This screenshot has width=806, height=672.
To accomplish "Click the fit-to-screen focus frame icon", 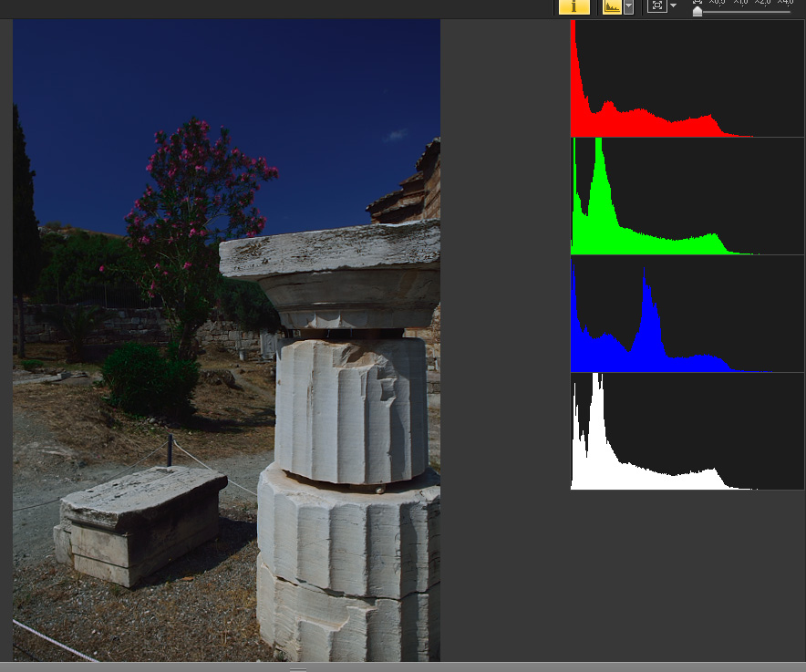I will [657, 5].
